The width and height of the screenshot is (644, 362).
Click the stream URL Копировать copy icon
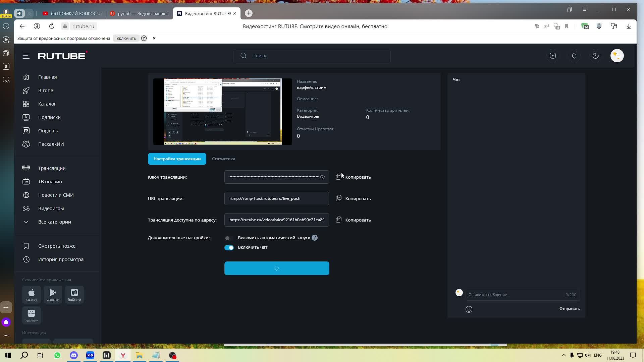(339, 198)
